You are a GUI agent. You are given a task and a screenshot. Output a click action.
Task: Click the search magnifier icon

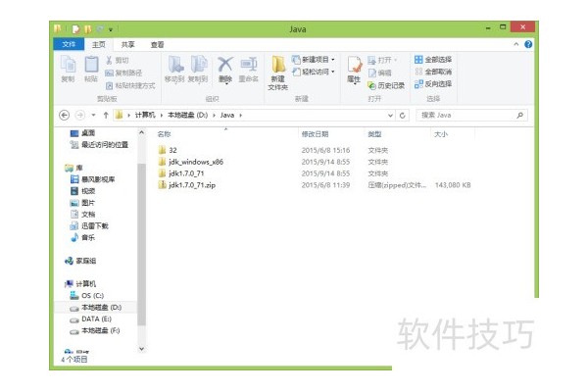click(x=520, y=116)
